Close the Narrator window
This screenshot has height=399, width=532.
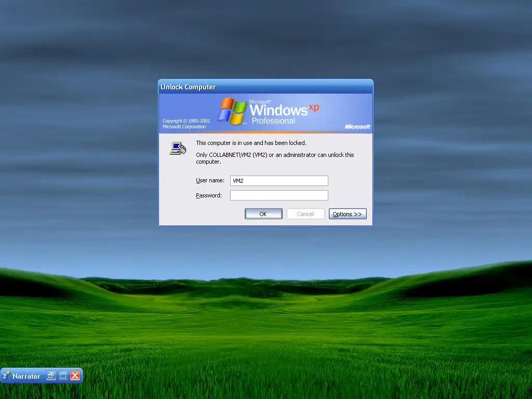point(75,375)
